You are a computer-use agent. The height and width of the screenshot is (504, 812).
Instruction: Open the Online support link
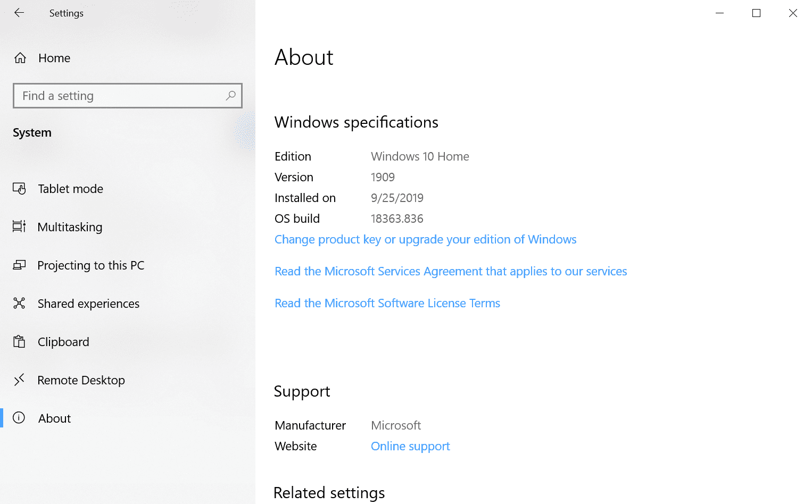(x=410, y=446)
